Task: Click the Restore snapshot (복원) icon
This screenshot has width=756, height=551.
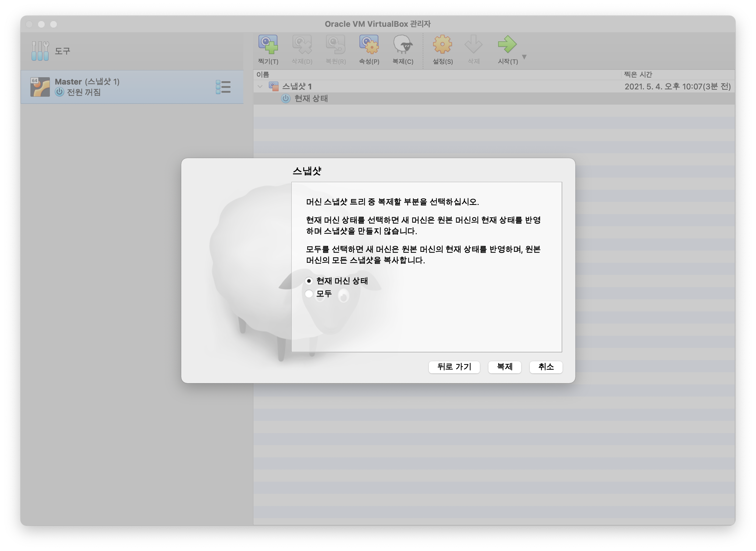Action: tap(335, 45)
